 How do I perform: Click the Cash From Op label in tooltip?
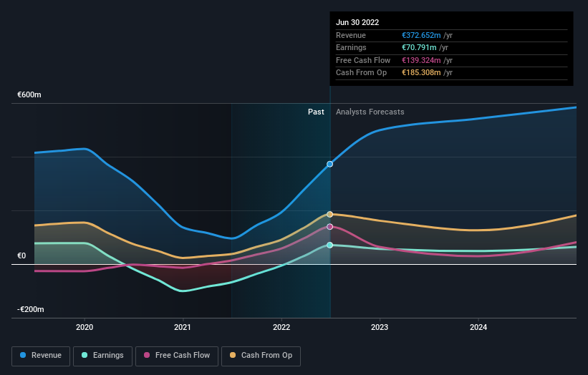pos(361,73)
